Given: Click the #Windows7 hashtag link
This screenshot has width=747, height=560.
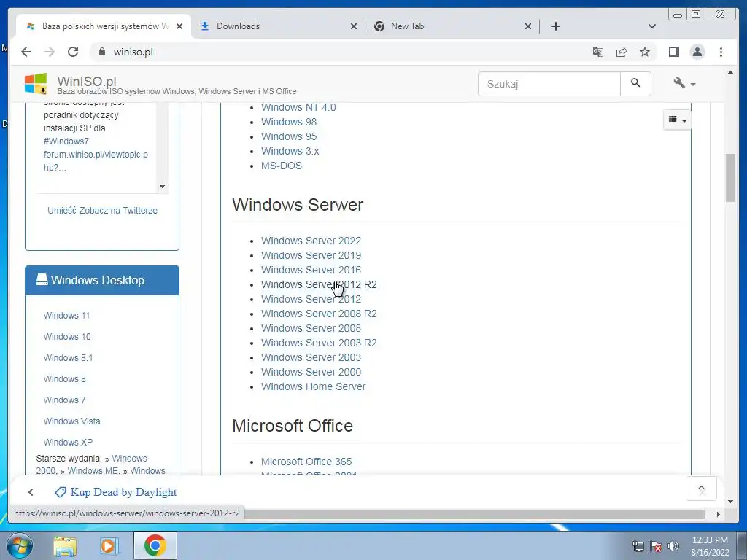Looking at the screenshot, I should (x=66, y=141).
